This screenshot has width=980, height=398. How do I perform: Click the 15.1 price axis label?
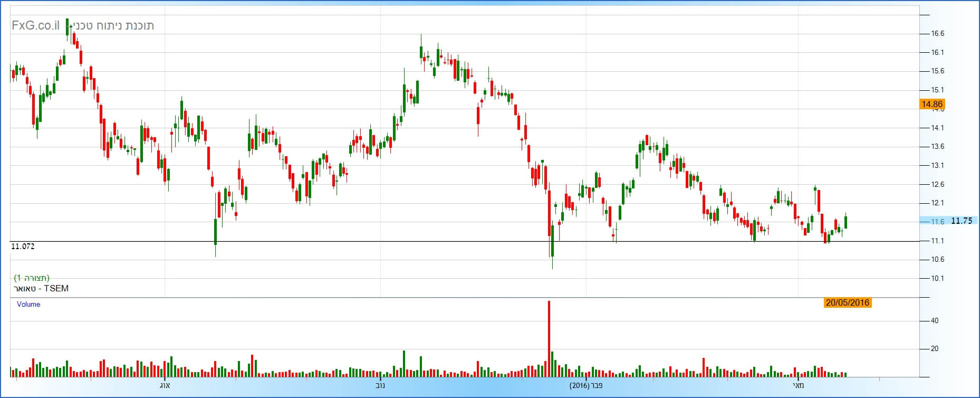coord(937,90)
